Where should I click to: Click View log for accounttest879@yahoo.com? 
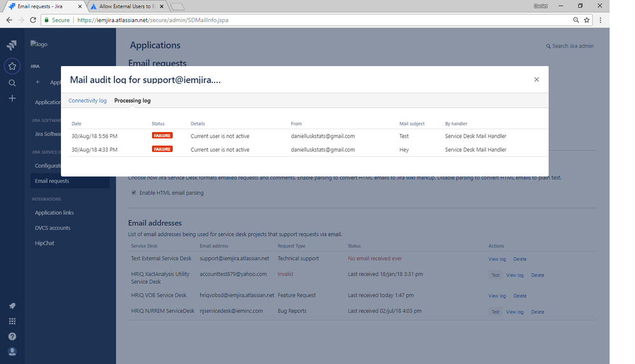(515, 275)
